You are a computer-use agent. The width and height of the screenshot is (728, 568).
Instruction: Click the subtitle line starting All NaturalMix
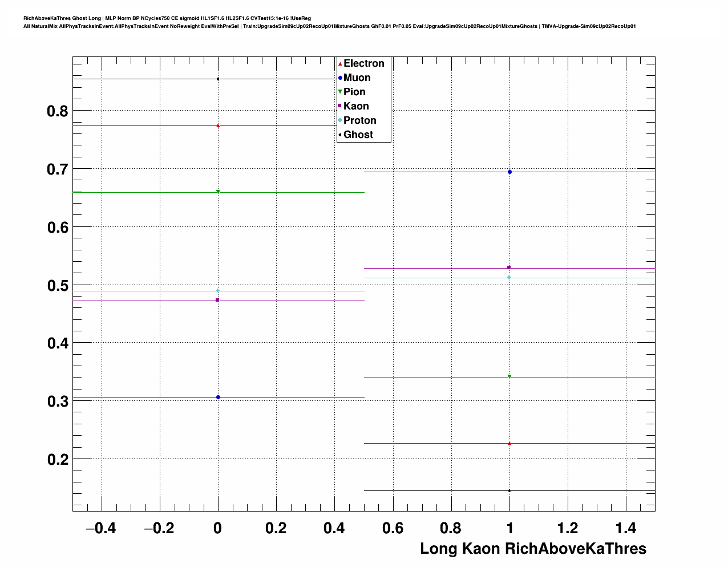tap(330, 26)
